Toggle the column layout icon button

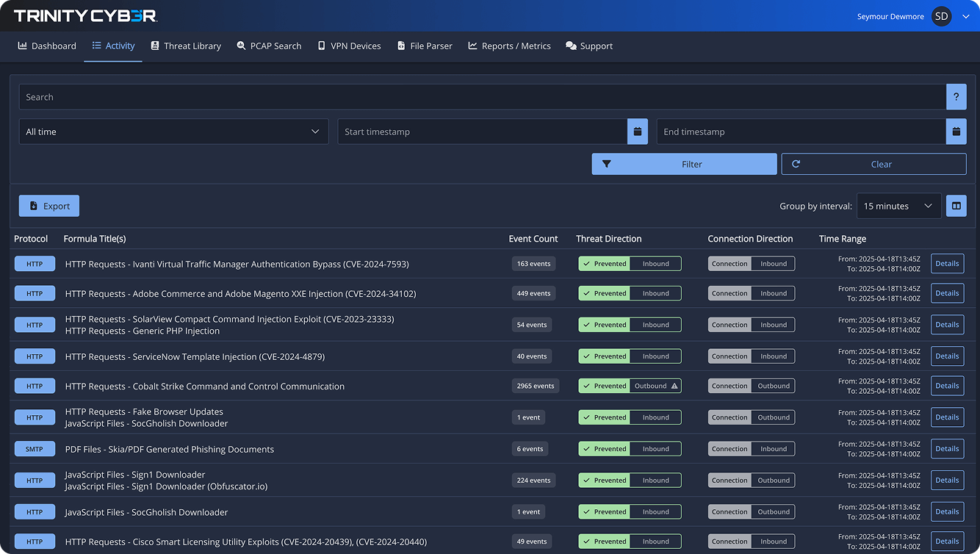(x=956, y=206)
